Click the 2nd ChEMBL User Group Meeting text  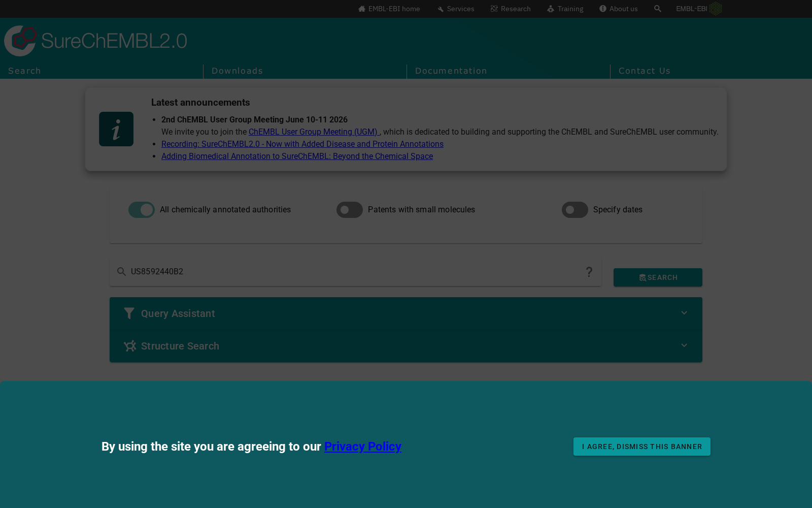click(x=254, y=120)
